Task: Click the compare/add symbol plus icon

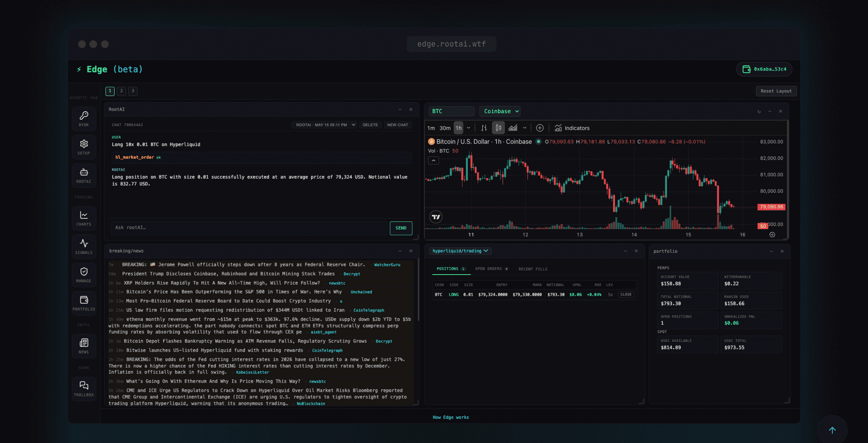Action: pyautogui.click(x=540, y=128)
